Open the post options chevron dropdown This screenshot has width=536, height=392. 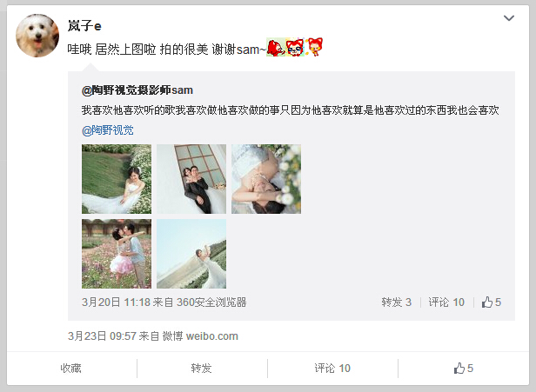pyautogui.click(x=509, y=18)
